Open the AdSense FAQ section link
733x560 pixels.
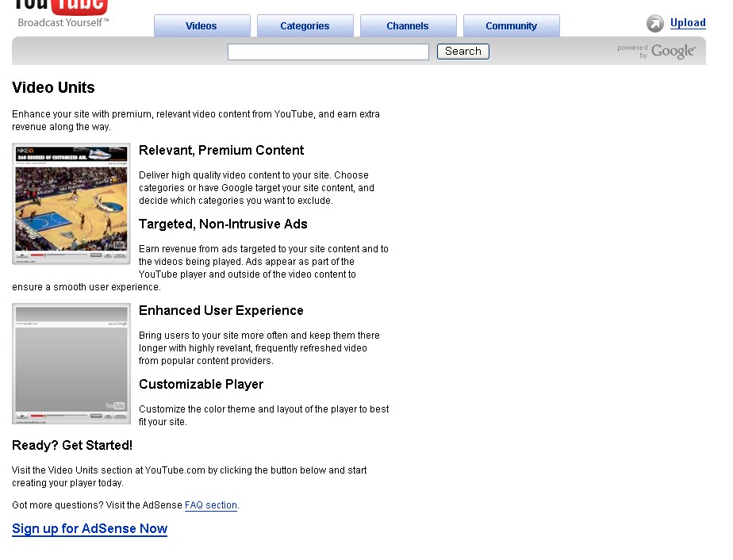211,505
